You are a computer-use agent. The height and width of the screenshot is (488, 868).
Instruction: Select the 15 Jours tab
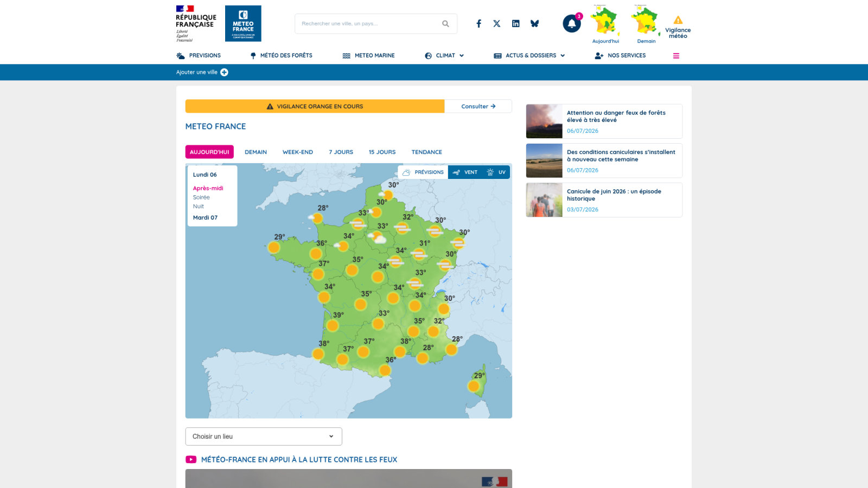point(382,152)
